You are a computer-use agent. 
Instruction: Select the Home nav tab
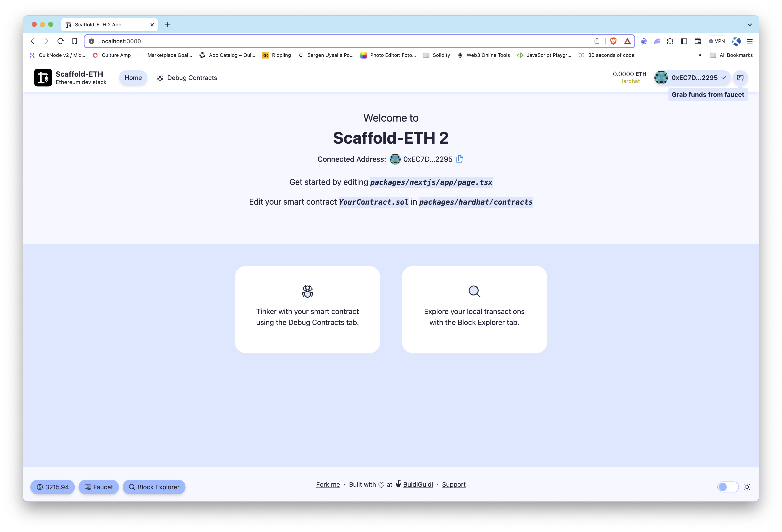133,78
